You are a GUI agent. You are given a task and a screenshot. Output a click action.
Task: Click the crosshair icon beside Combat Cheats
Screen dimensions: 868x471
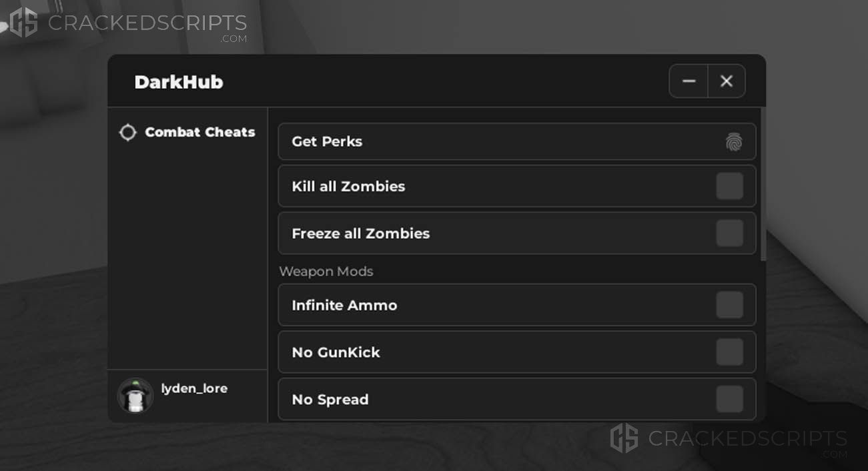tap(127, 132)
